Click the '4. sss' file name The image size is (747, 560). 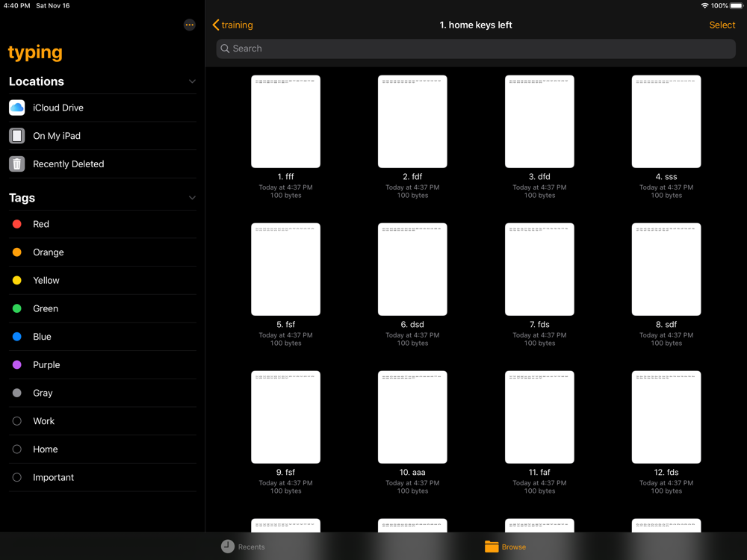(666, 176)
